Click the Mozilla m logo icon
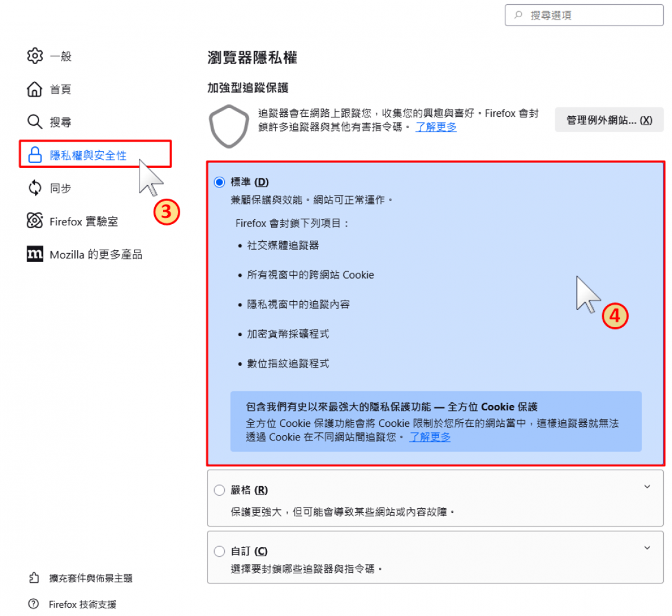This screenshot has width=672, height=616. pos(35,254)
